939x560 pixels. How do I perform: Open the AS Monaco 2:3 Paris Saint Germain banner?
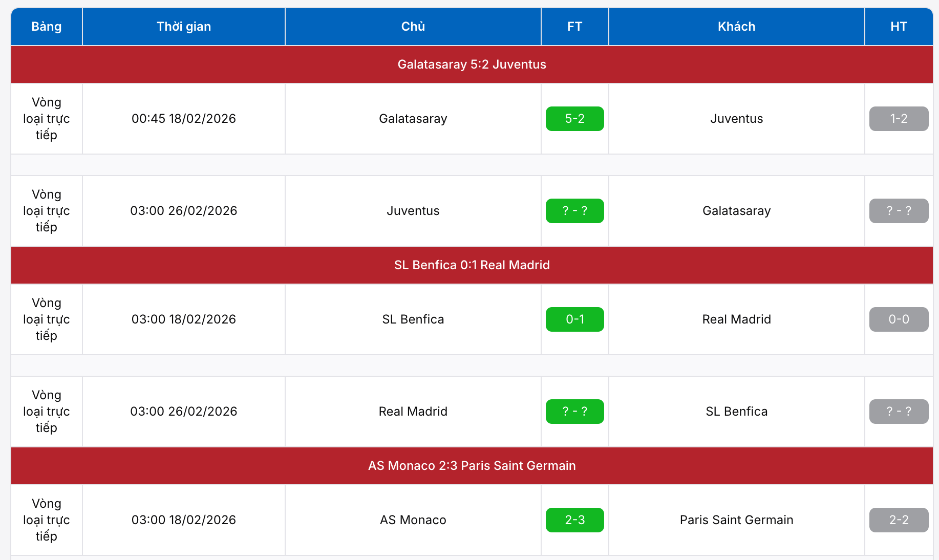[x=472, y=466]
